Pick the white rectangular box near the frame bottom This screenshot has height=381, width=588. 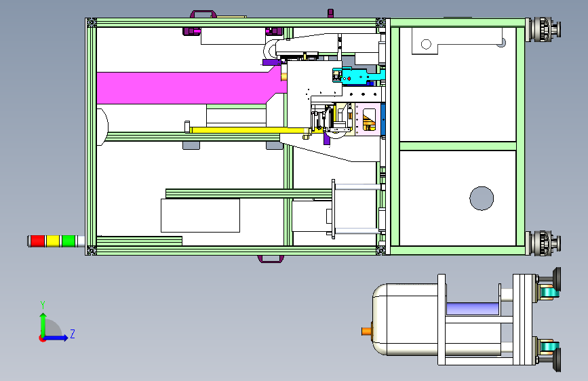[200, 216]
